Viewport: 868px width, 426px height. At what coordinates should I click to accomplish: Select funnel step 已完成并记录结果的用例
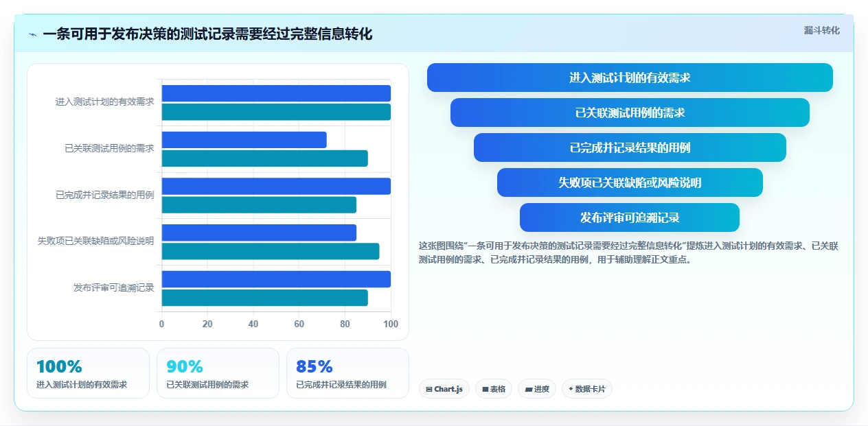point(630,147)
